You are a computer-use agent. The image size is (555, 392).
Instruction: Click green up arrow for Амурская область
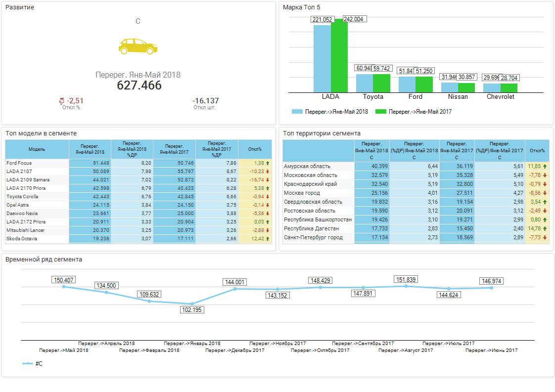pos(545,167)
